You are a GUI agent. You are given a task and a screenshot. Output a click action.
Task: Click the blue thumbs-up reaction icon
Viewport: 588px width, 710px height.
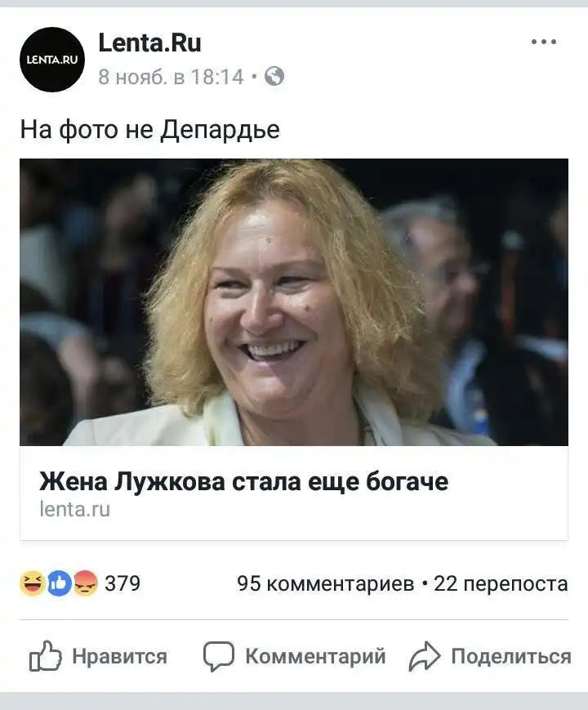60,583
